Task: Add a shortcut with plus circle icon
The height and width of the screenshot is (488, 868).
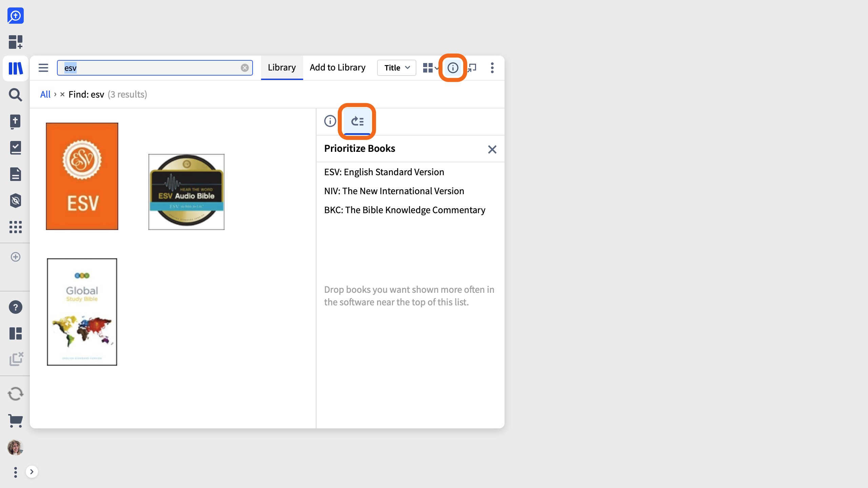Action: (16, 257)
